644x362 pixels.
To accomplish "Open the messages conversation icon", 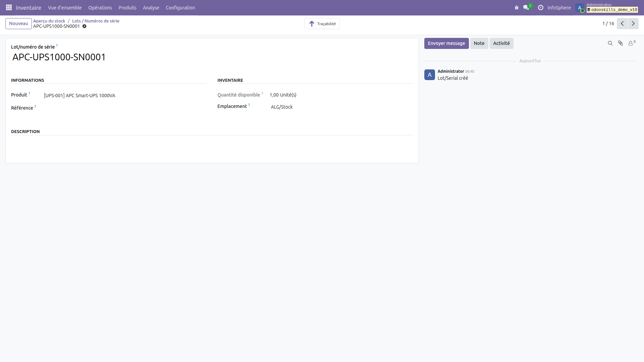I will [526, 7].
